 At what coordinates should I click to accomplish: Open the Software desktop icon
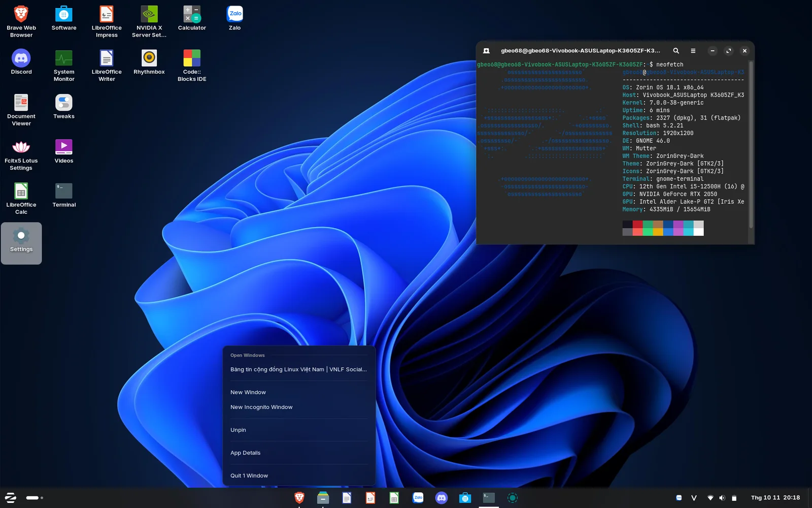coord(64,18)
